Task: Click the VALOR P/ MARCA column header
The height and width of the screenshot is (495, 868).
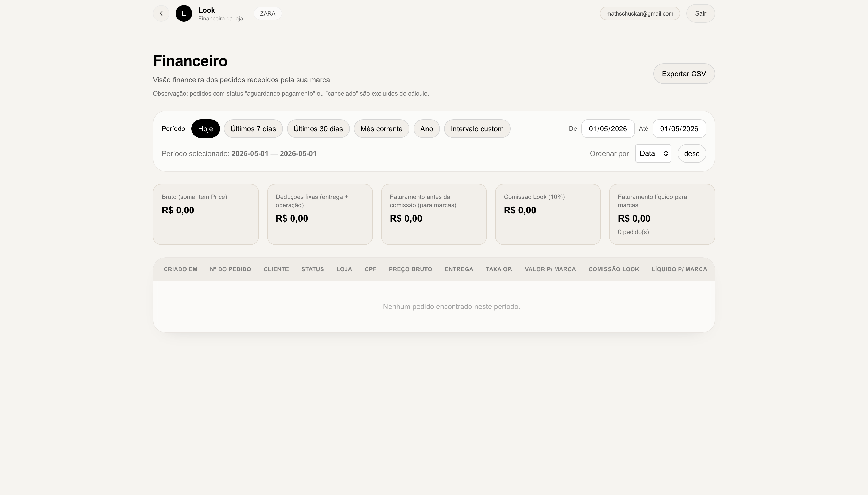Action: pyautogui.click(x=550, y=269)
